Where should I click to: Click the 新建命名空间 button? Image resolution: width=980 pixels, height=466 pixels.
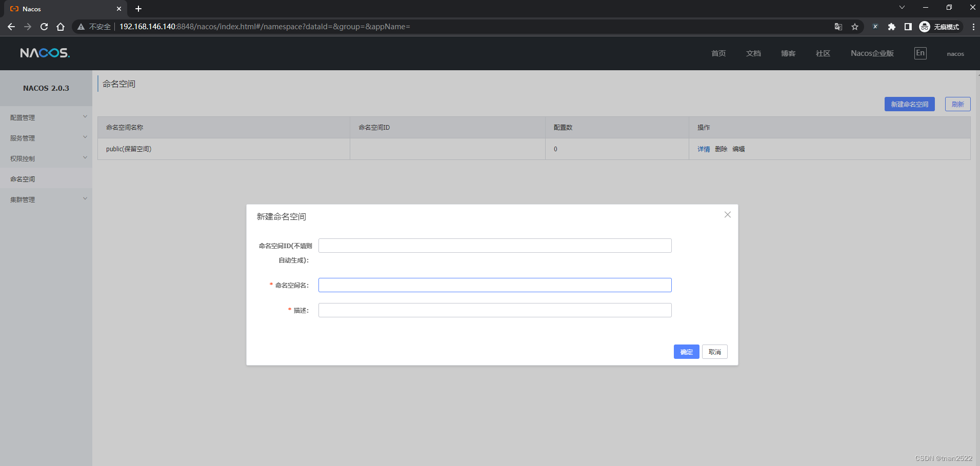[909, 104]
